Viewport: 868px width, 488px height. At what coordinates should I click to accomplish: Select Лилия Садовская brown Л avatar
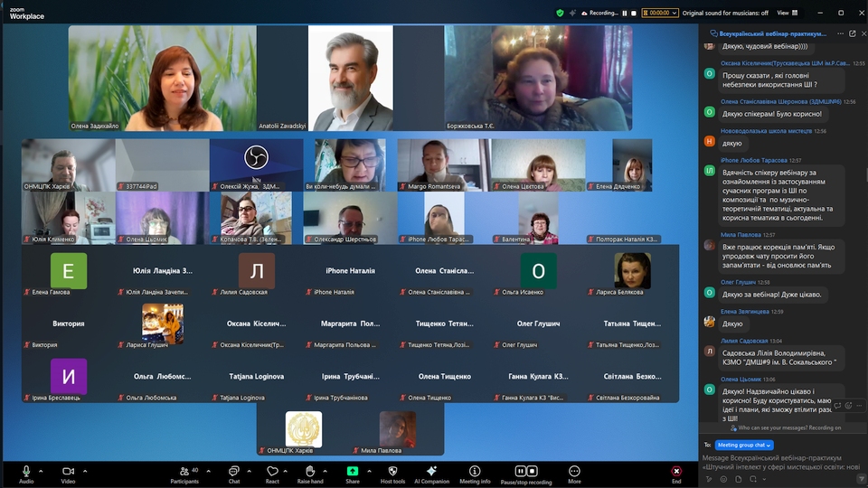pos(256,271)
